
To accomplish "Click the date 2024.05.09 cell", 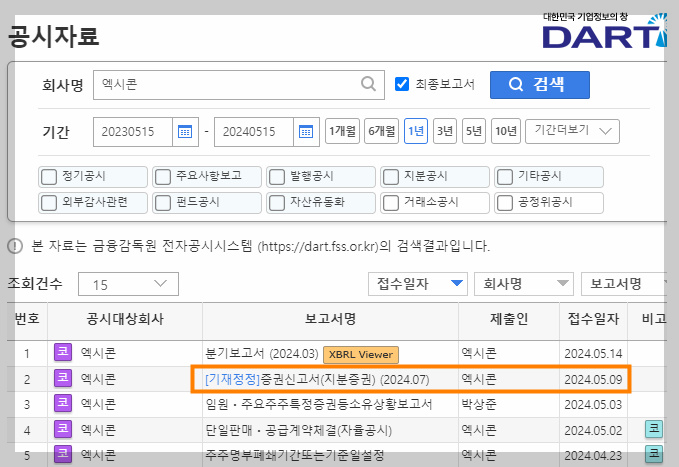I will tap(593, 380).
